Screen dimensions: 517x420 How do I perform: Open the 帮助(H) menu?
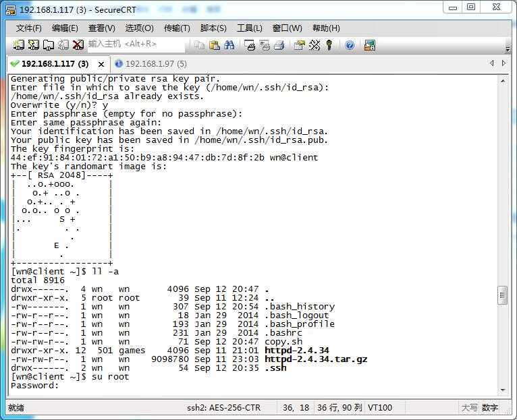[326, 28]
